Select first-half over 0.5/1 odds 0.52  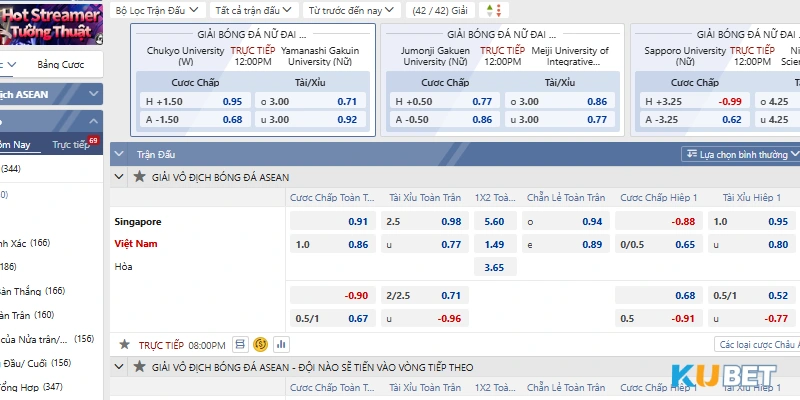752,295
